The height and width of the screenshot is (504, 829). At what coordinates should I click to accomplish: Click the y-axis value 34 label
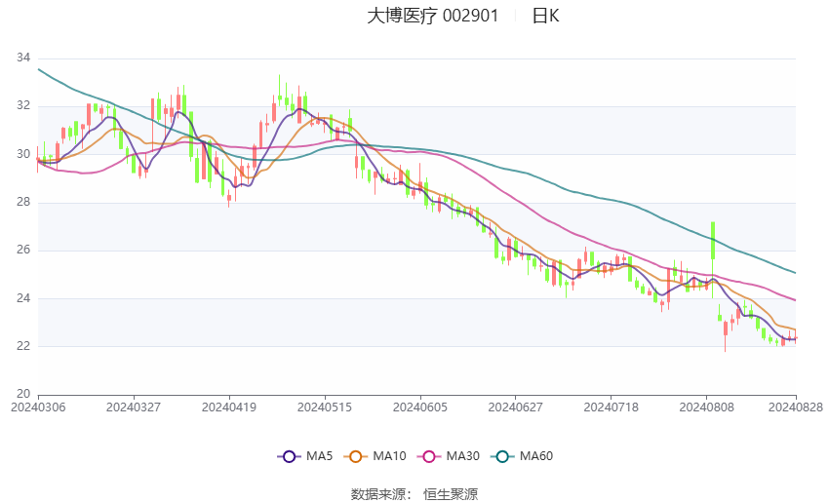point(23,58)
